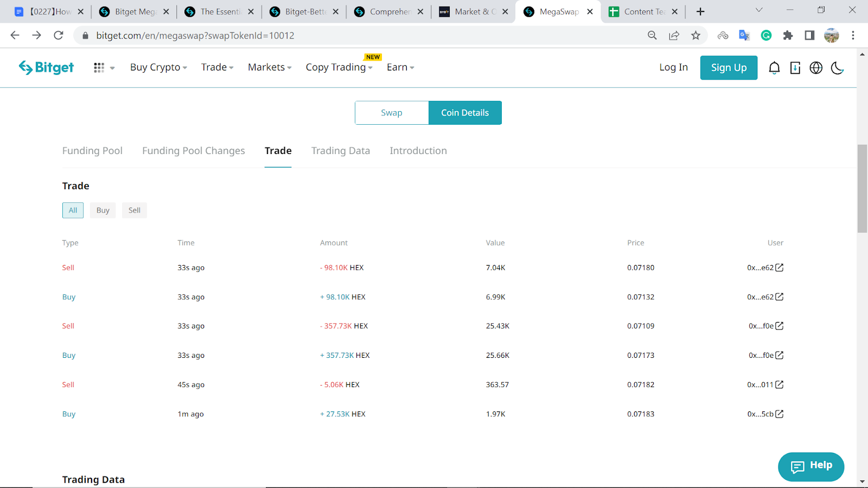Click the Sign Up button
The width and height of the screenshot is (868, 488).
(x=729, y=68)
